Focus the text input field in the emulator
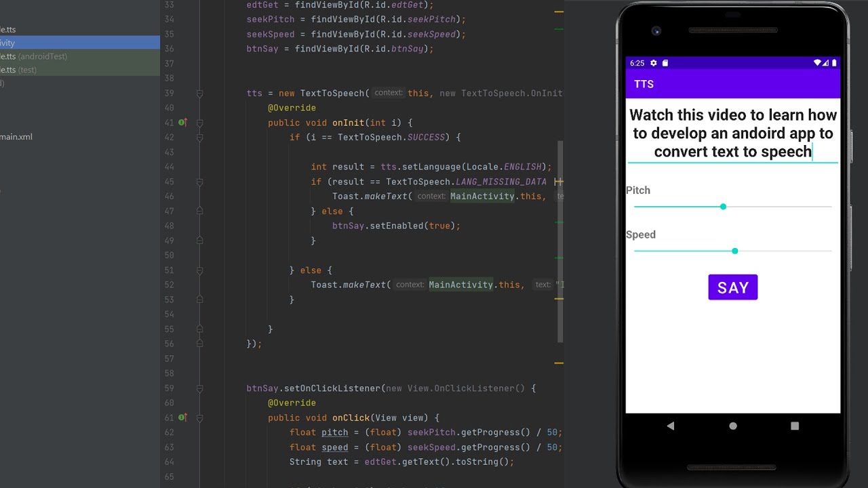The image size is (868, 488). tap(733, 134)
